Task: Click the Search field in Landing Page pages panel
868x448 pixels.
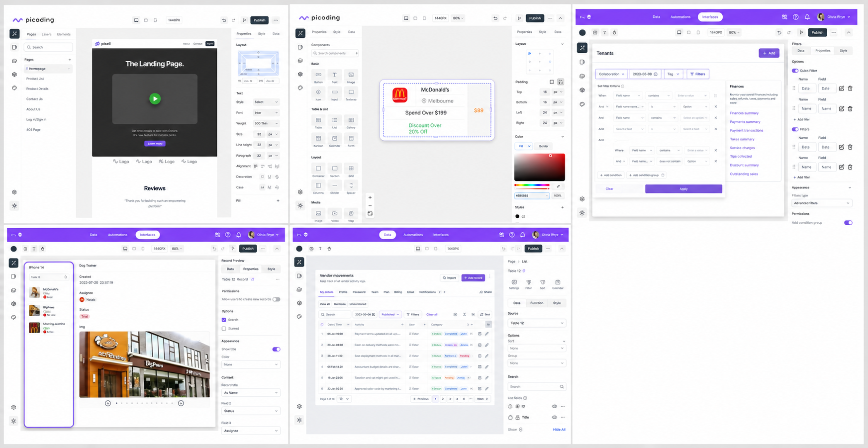Action: tap(48, 47)
